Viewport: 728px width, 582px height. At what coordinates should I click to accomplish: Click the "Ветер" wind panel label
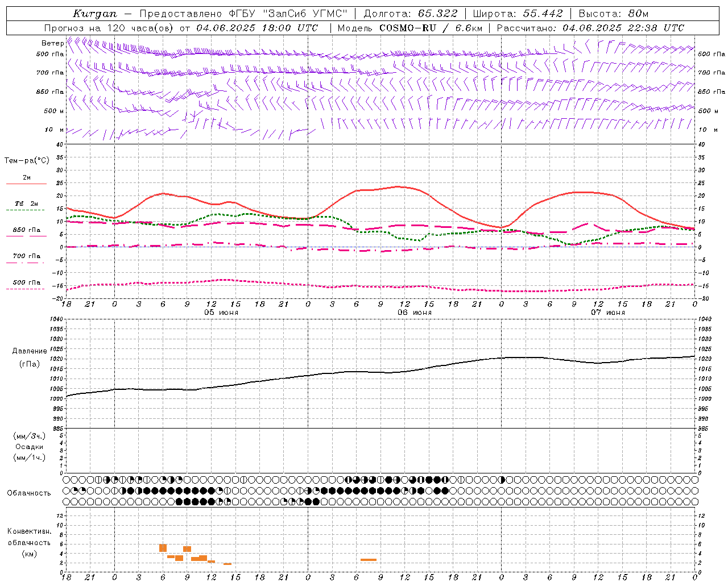(x=52, y=43)
